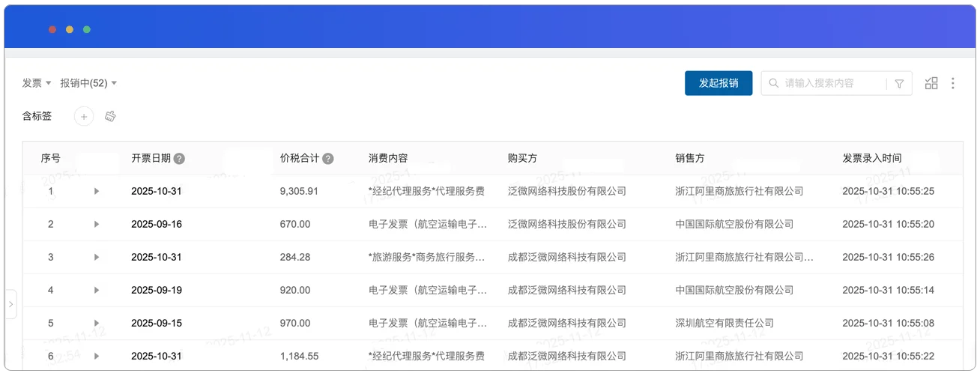Open the 报销中(52) status dropdown
This screenshot has width=980, height=376.
click(88, 83)
